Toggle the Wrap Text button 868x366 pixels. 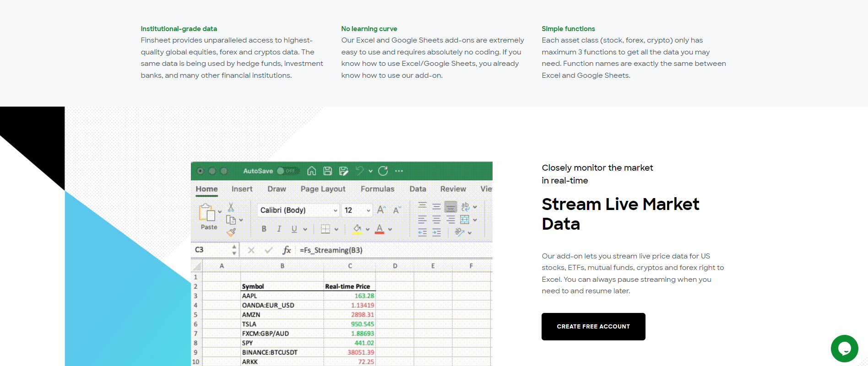pyautogui.click(x=465, y=207)
